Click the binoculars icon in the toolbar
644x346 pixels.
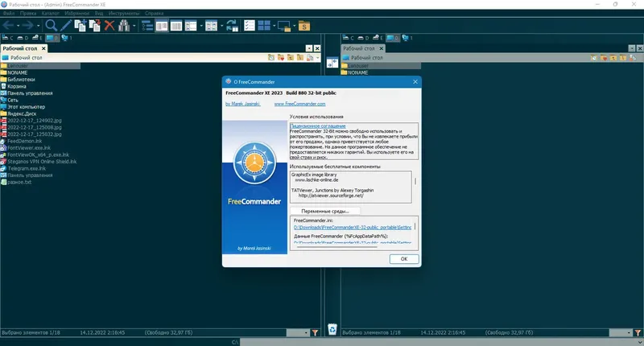(124, 26)
